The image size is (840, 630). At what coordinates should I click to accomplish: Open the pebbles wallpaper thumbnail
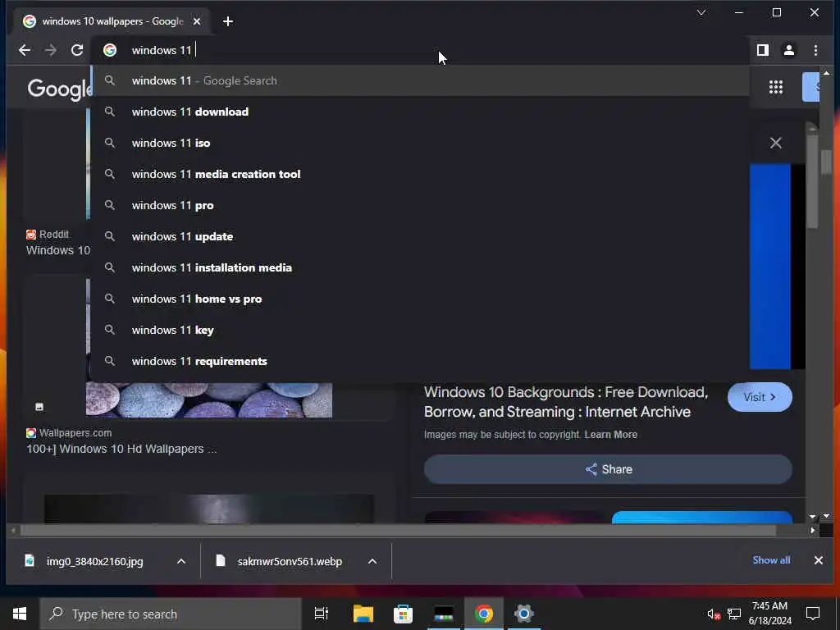tap(209, 399)
